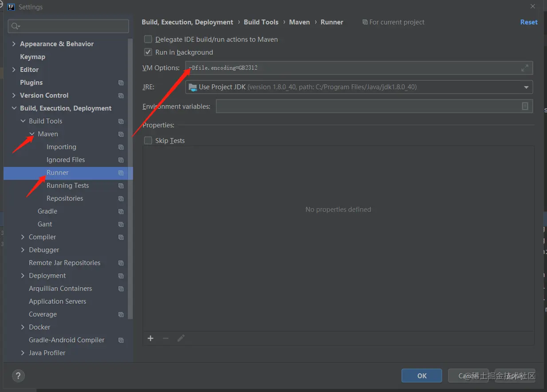Click the project-level icon beside Maven
The height and width of the screenshot is (392, 547).
click(x=121, y=134)
